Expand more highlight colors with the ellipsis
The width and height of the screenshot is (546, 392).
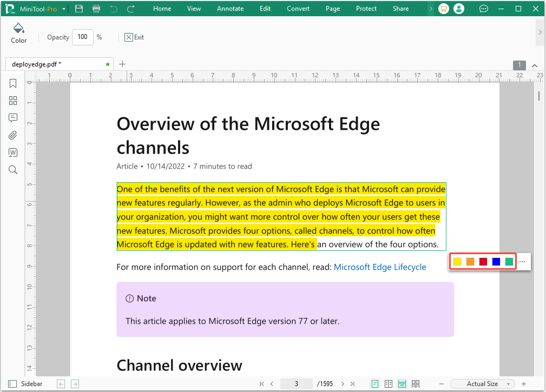[x=522, y=261]
